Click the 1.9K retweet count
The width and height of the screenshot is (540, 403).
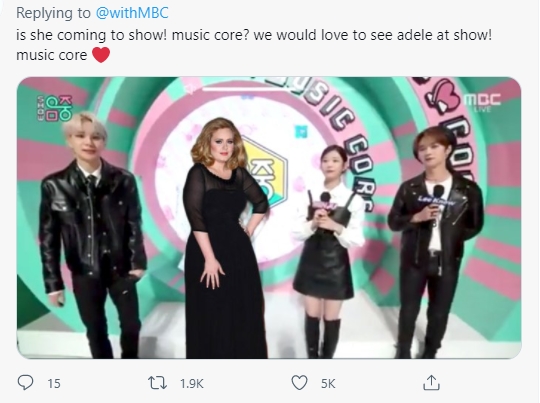pos(192,383)
